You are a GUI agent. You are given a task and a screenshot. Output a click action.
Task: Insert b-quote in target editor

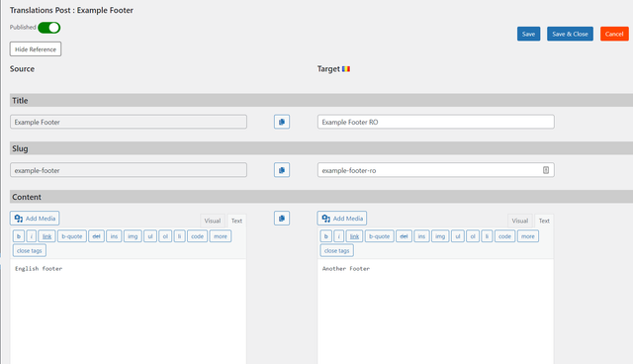[380, 236]
